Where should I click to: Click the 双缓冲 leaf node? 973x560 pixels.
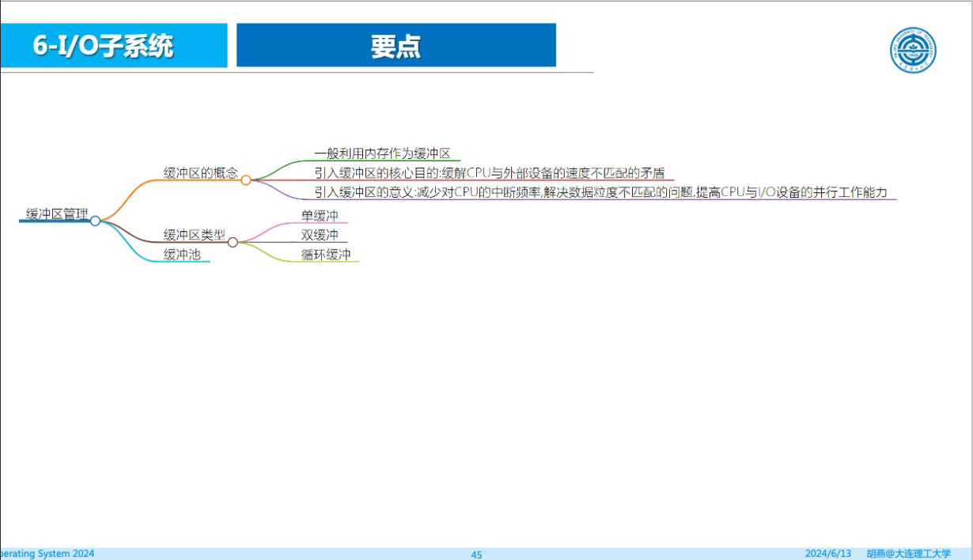[x=320, y=235]
